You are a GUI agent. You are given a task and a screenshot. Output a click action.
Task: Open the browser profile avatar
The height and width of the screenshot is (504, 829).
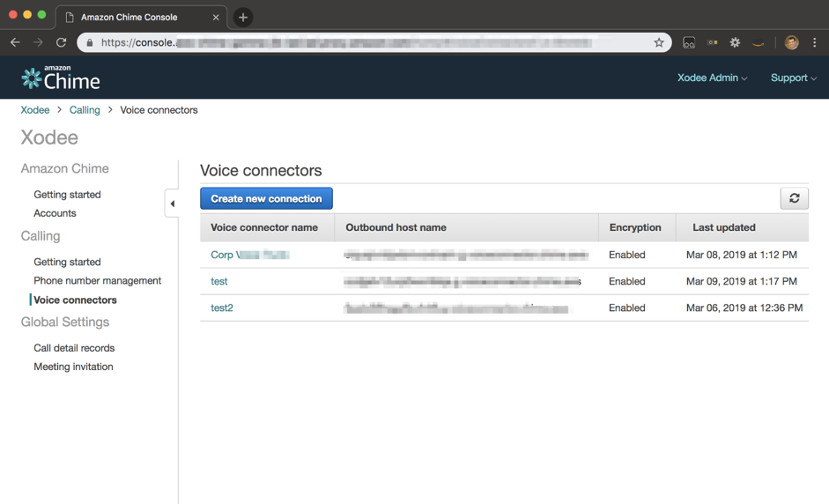[791, 43]
